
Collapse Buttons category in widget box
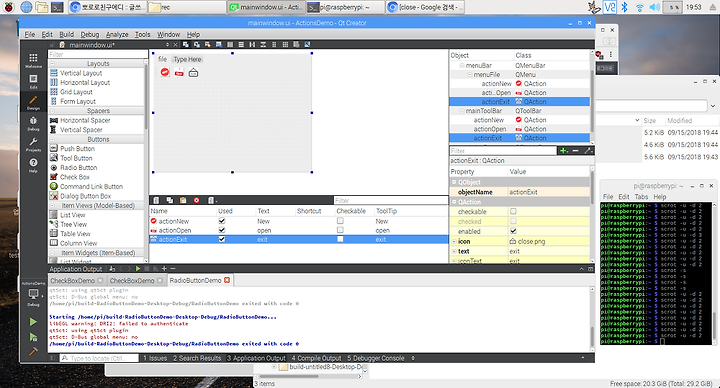pos(52,139)
